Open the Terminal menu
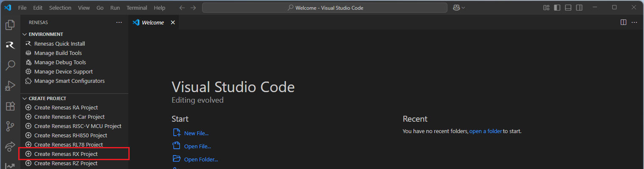Image resolution: width=644 pixels, height=169 pixels. coord(137,8)
